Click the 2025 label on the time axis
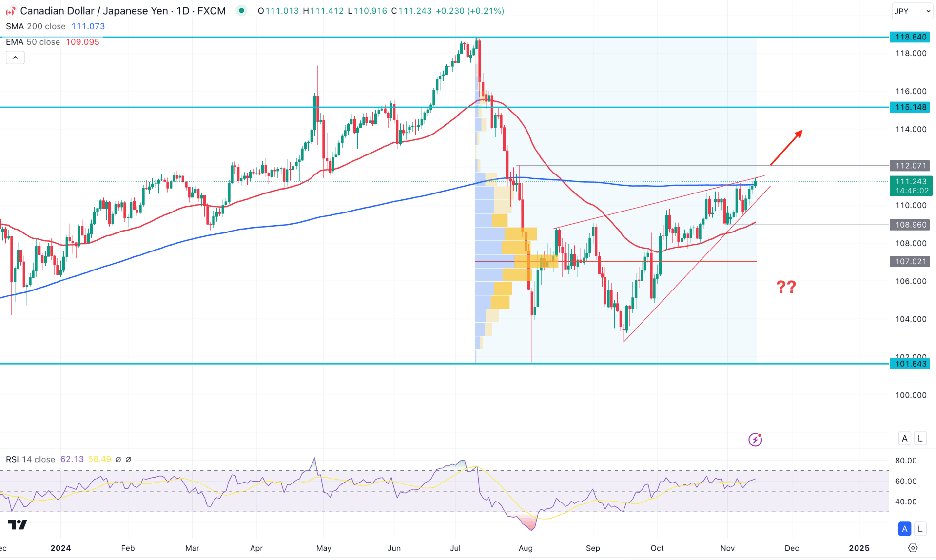Image resolution: width=936 pixels, height=560 pixels. click(859, 548)
